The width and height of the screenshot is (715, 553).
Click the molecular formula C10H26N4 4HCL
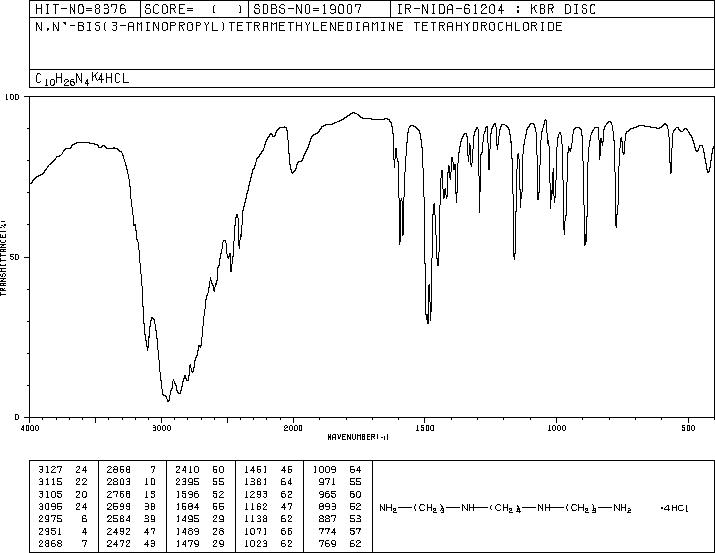[x=82, y=79]
